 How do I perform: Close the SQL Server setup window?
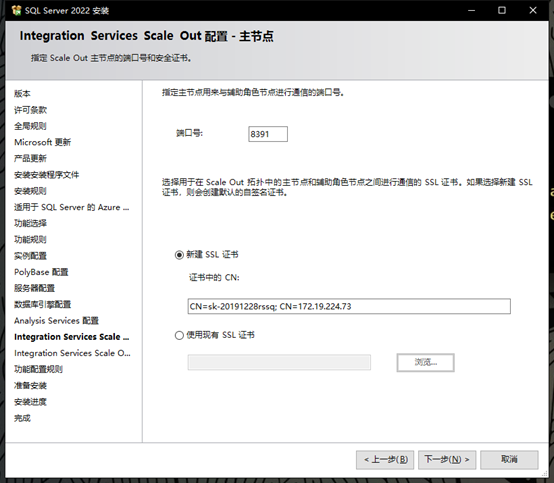pyautogui.click(x=533, y=10)
